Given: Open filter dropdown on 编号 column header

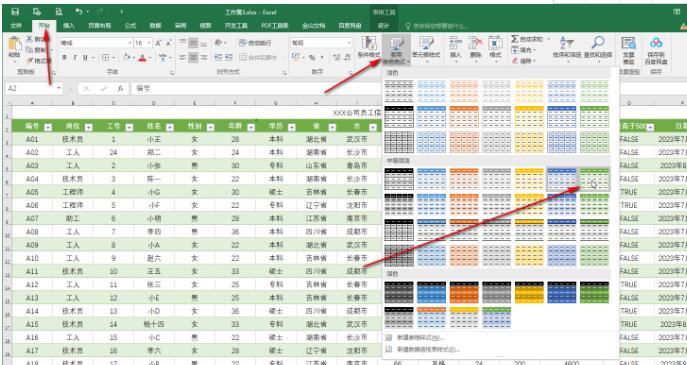Looking at the screenshot, I should click(48, 127).
